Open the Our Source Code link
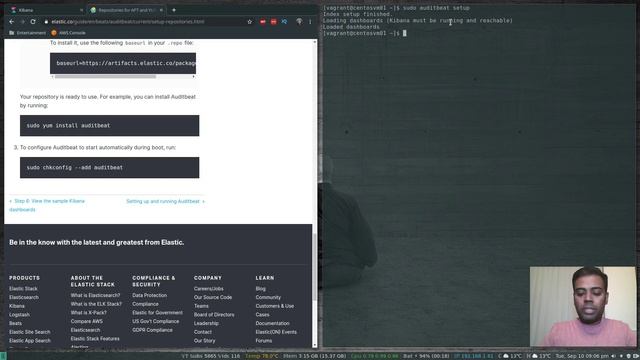The height and width of the screenshot is (360, 640). coord(213,297)
